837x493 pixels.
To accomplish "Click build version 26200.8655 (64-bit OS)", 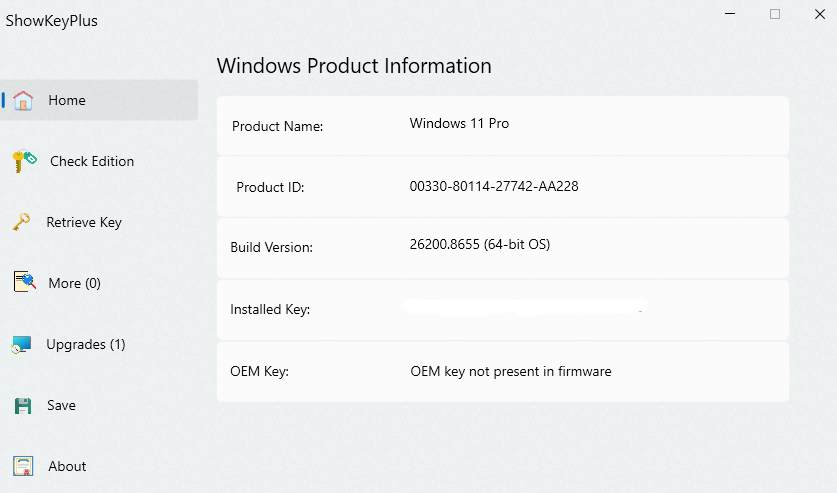I will click(x=479, y=244).
